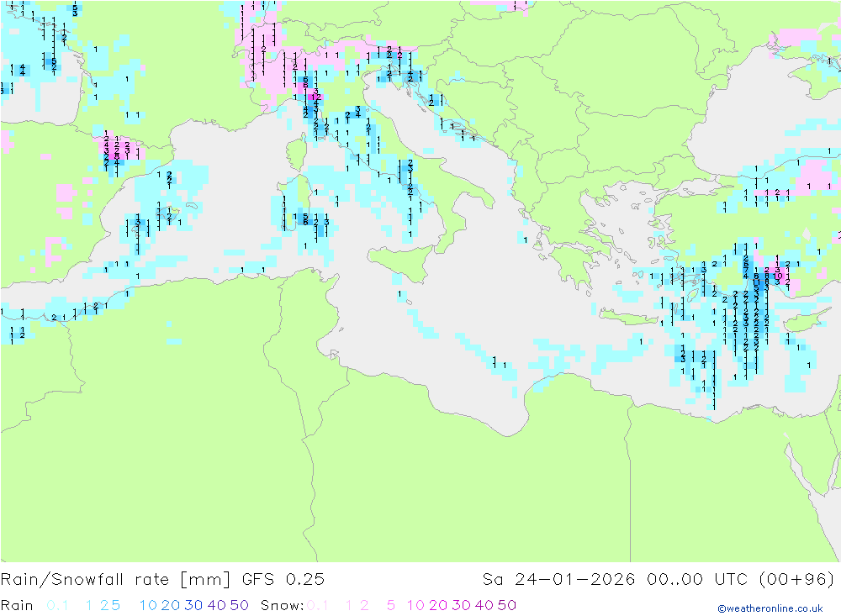Click the 'Sa 24-01-2026 00..00 UTC (00+96)' timestamp
Screen dimensions: 841x616
[x=659, y=580]
